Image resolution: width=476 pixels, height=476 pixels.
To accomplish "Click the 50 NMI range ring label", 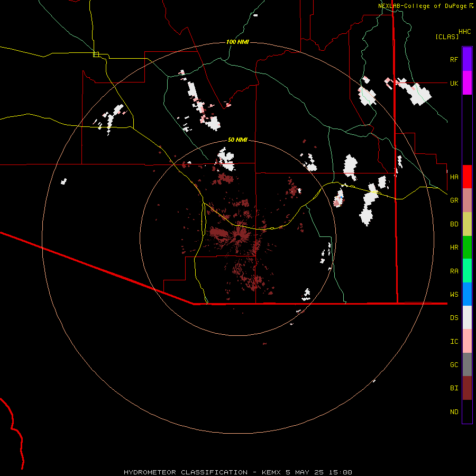I will (x=237, y=140).
